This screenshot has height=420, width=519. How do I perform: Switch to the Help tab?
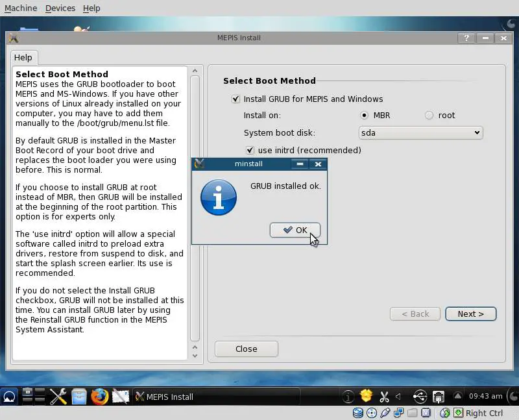(23, 58)
